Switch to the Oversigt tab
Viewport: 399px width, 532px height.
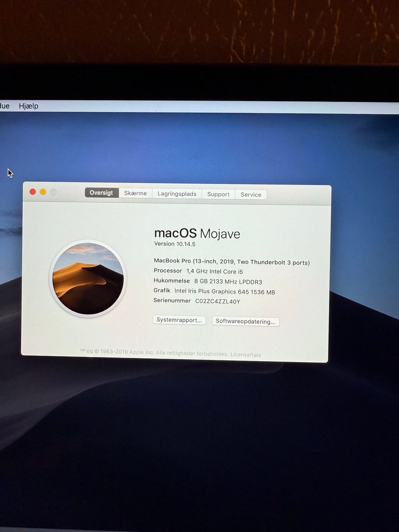tap(102, 192)
